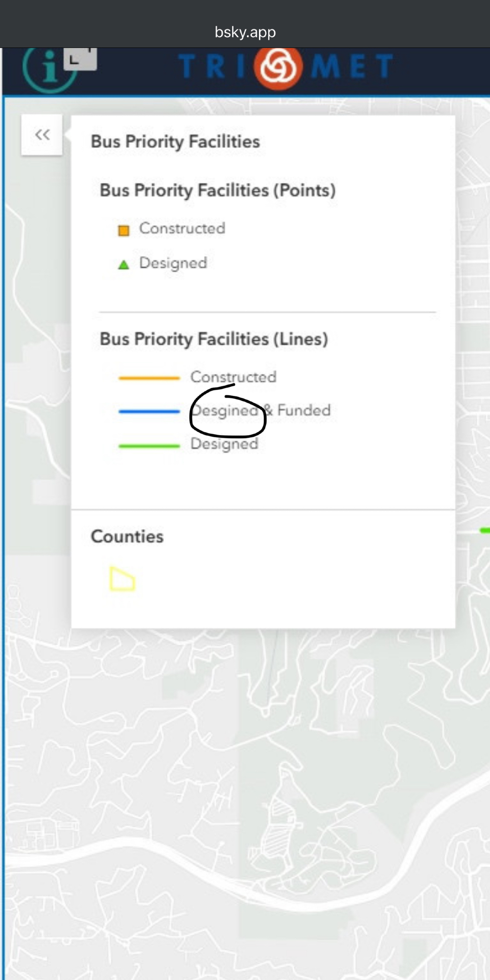Click the orange square Constructed symbol
This screenshot has height=980, width=490.
click(x=124, y=230)
